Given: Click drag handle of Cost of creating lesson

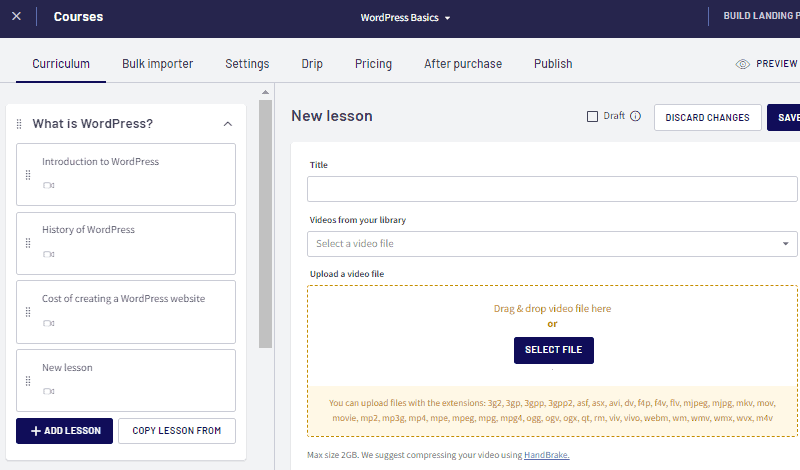Looking at the screenshot, I should coord(28,312).
